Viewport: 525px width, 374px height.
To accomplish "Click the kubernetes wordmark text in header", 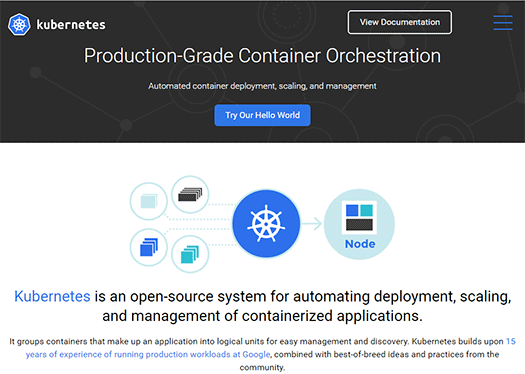I will click(71, 25).
